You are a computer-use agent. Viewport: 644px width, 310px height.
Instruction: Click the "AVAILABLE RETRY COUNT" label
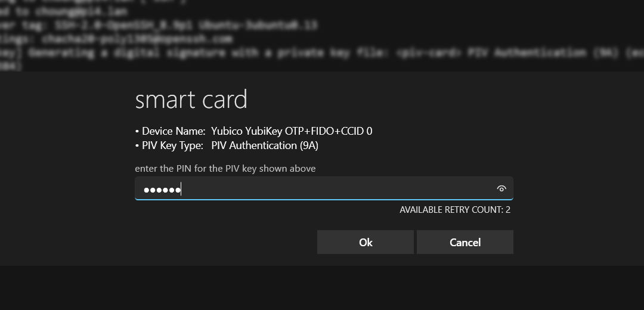(451, 210)
